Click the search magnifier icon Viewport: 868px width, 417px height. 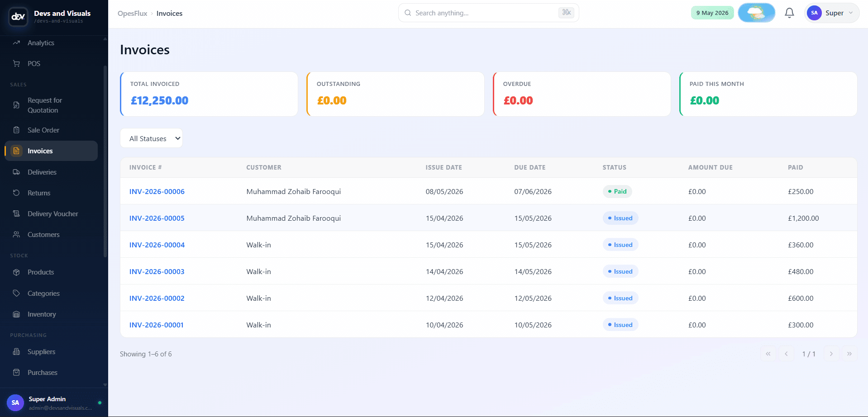[408, 13]
